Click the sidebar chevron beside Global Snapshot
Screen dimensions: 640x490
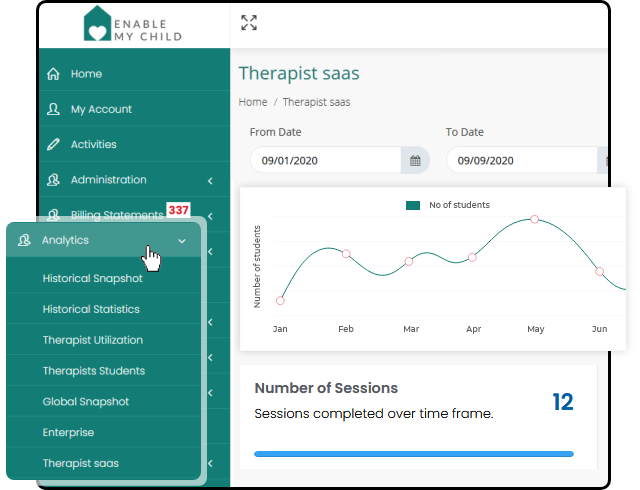(210, 393)
